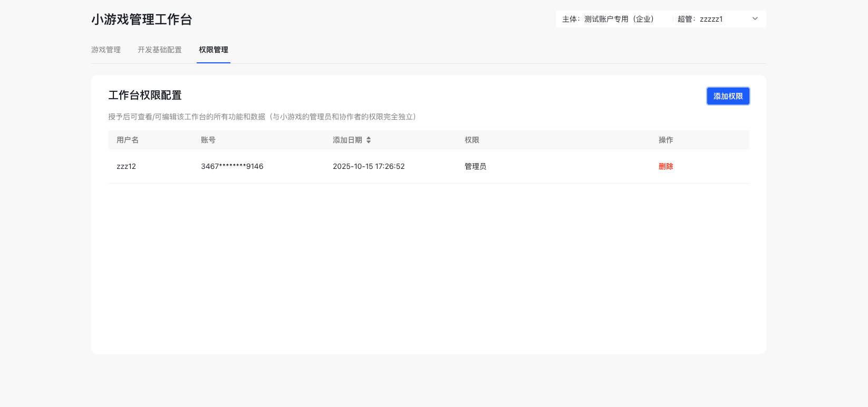This screenshot has width=868, height=407.
Task: Expand the account switcher chevron arrow
Action: coord(755,19)
